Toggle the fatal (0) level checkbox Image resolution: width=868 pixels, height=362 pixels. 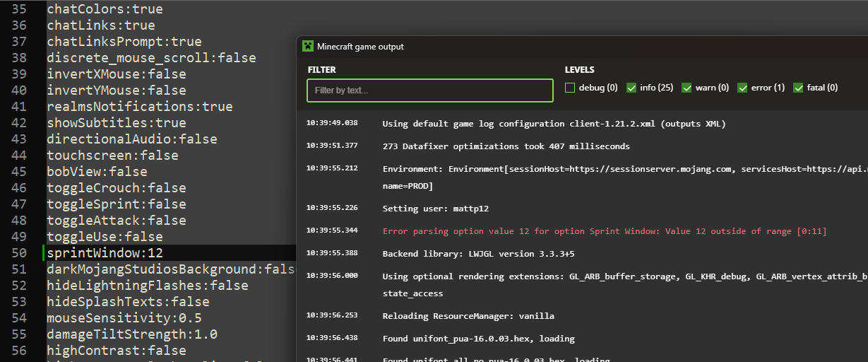tap(799, 88)
